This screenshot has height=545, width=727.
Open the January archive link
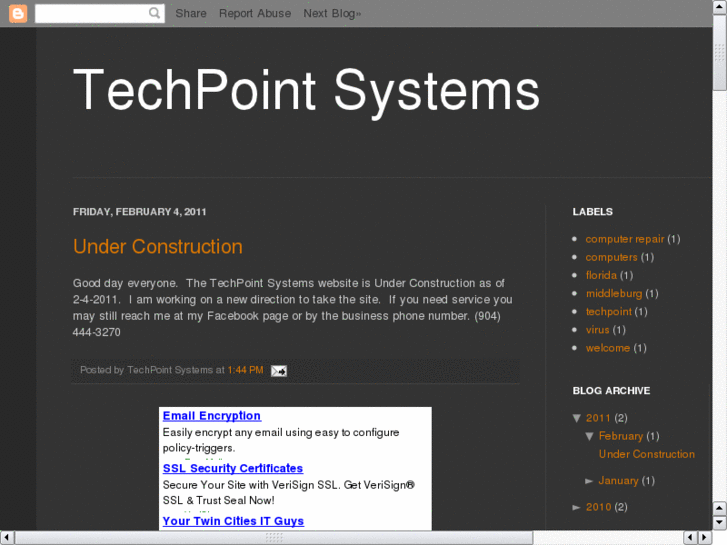(x=619, y=481)
